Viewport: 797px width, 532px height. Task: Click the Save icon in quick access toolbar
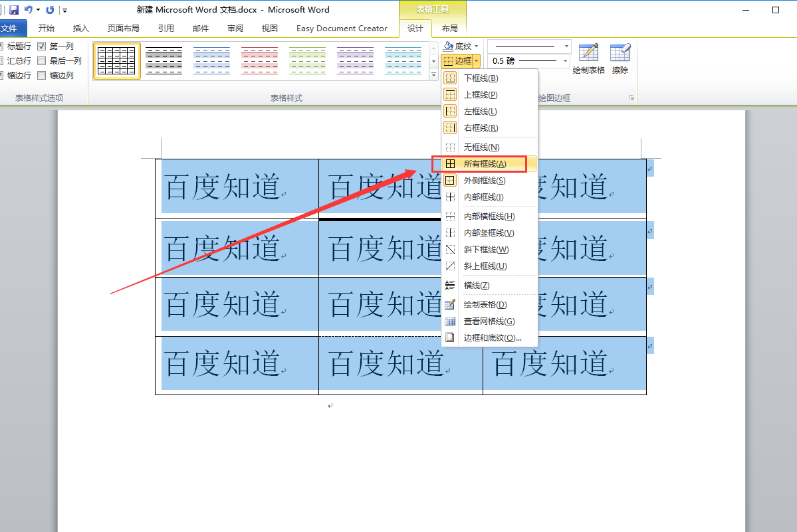pyautogui.click(x=14, y=10)
